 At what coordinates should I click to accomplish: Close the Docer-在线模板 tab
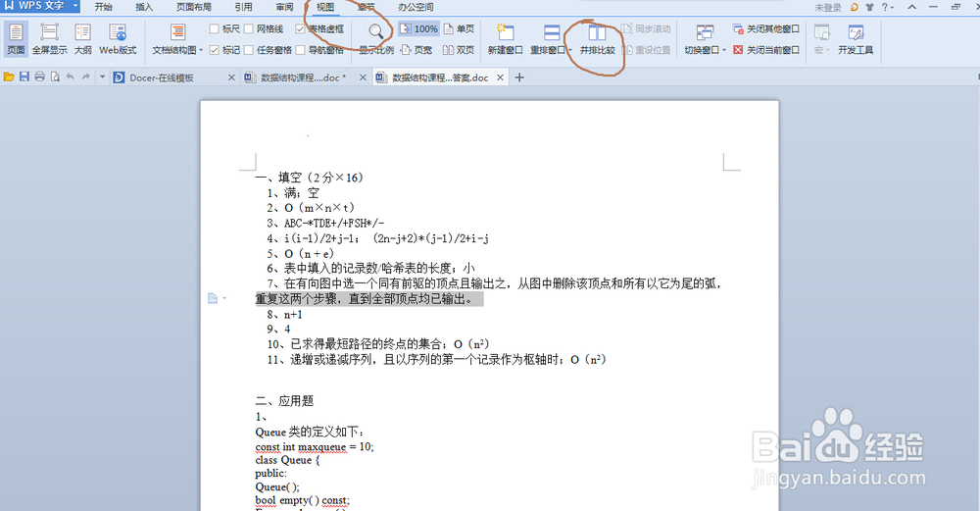[231, 77]
